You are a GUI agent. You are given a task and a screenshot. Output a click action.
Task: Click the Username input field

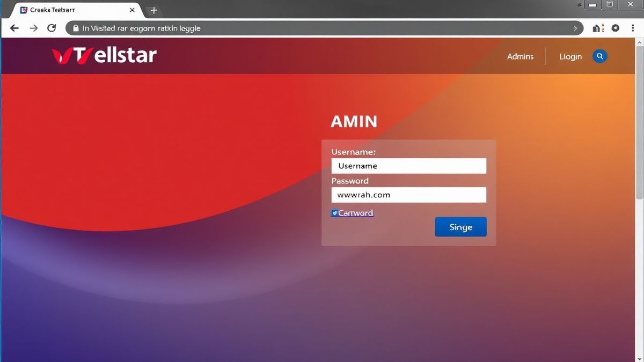coord(409,166)
